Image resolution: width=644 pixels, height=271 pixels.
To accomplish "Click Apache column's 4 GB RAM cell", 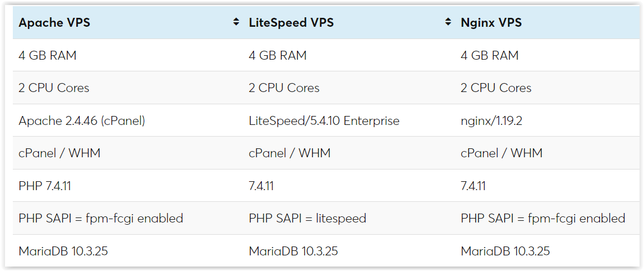I will 128,55.
